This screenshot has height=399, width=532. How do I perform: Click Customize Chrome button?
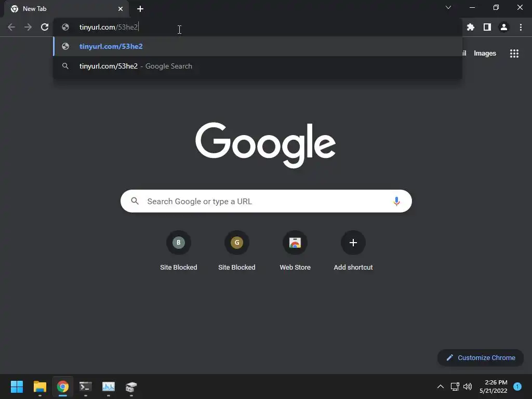pyautogui.click(x=481, y=357)
